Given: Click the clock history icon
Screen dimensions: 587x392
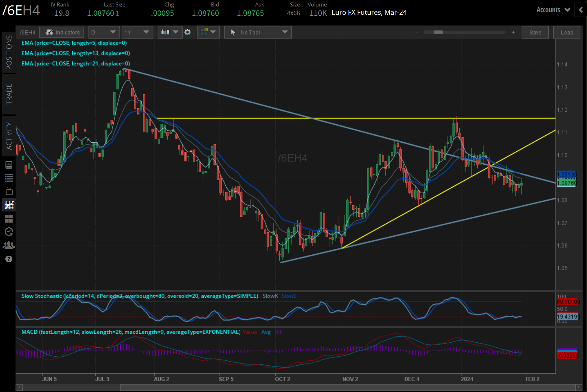Looking at the screenshot, I should [x=9, y=232].
